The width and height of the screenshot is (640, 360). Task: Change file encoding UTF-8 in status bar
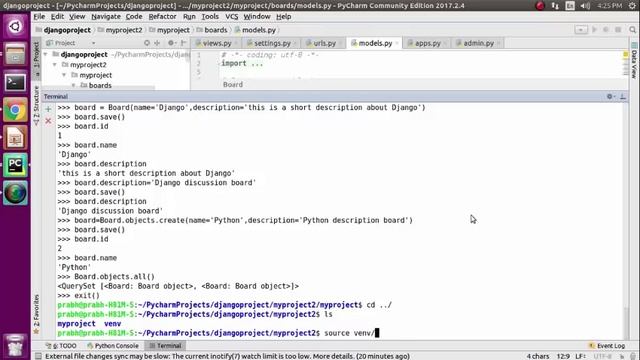coord(602,356)
